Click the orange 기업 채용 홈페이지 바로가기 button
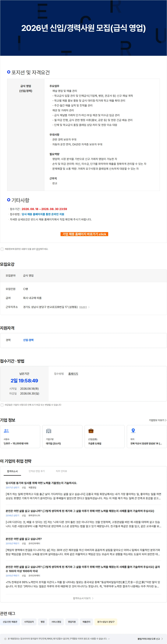Viewport: 167px width, 644px height. coord(84,234)
